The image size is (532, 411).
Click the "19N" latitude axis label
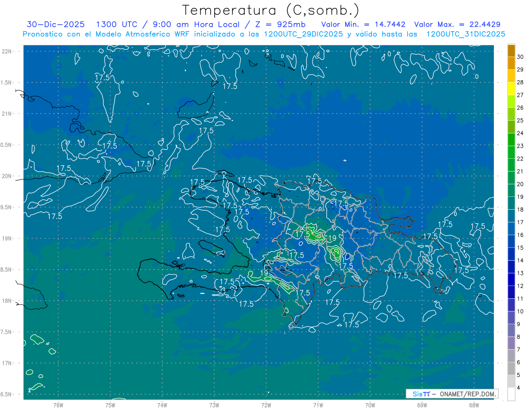tap(7, 239)
